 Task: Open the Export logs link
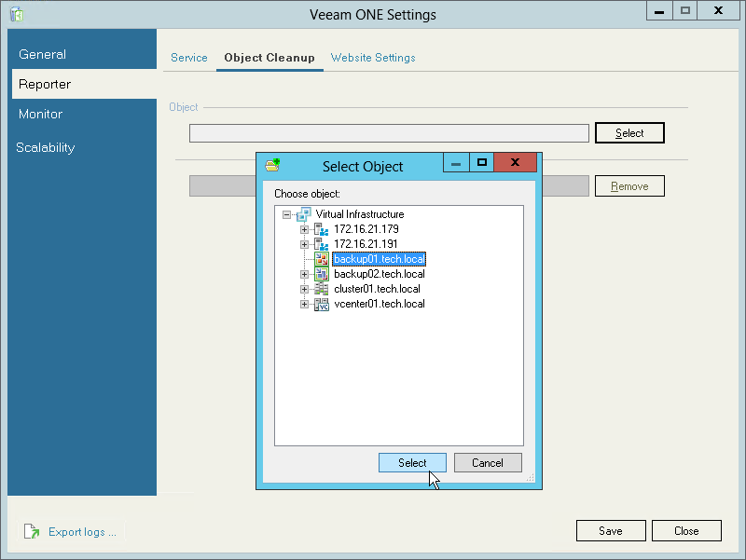tap(82, 532)
